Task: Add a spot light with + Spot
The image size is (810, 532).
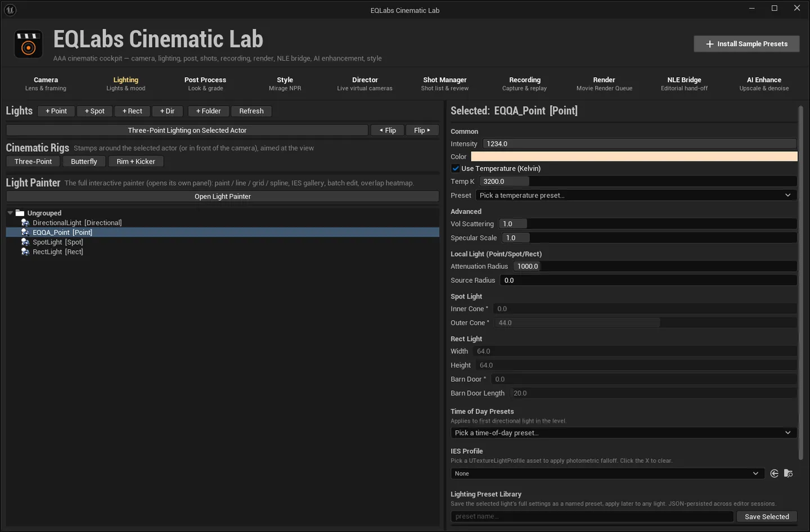Action: pos(94,111)
